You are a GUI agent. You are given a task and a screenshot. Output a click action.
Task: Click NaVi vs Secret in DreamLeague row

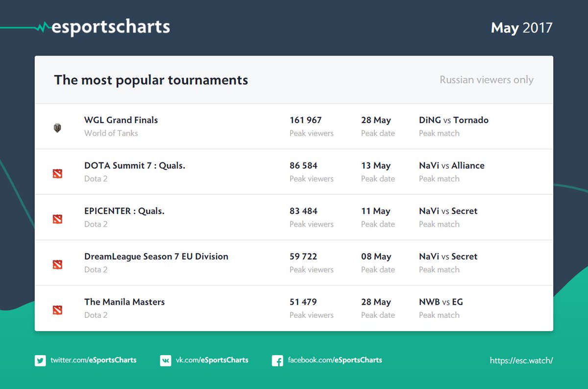pos(448,257)
